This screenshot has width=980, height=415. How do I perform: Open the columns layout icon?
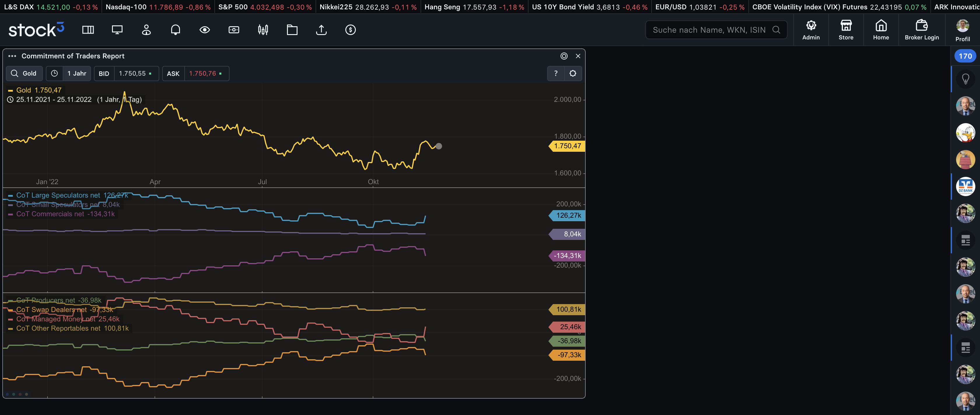(x=88, y=30)
